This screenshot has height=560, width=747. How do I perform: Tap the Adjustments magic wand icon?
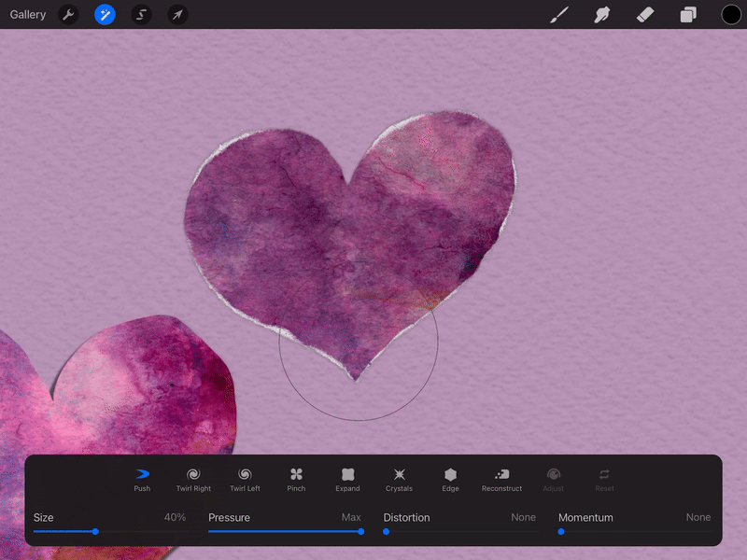(105, 15)
